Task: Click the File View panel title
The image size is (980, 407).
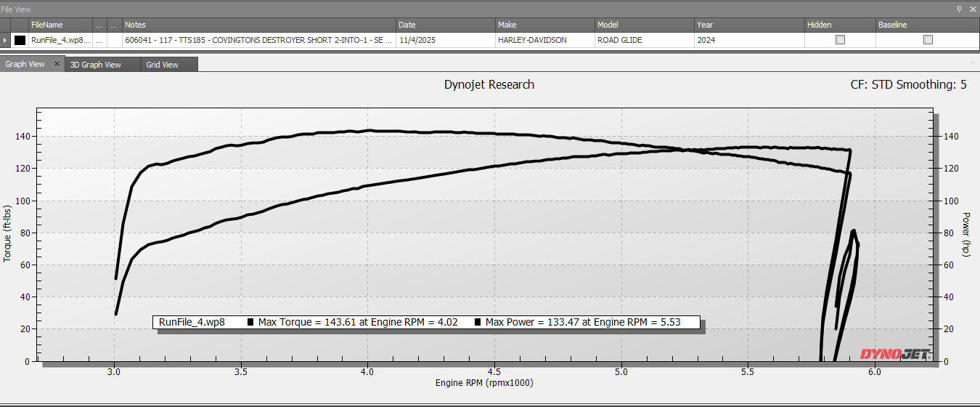Action: pyautogui.click(x=16, y=8)
